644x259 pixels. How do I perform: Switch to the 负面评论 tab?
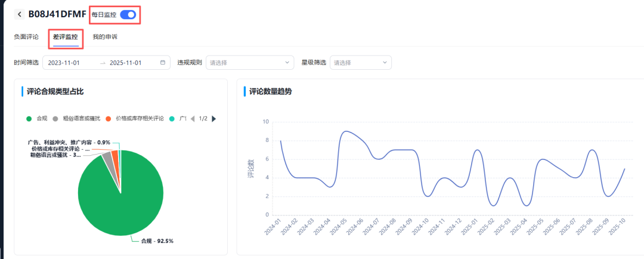26,37
